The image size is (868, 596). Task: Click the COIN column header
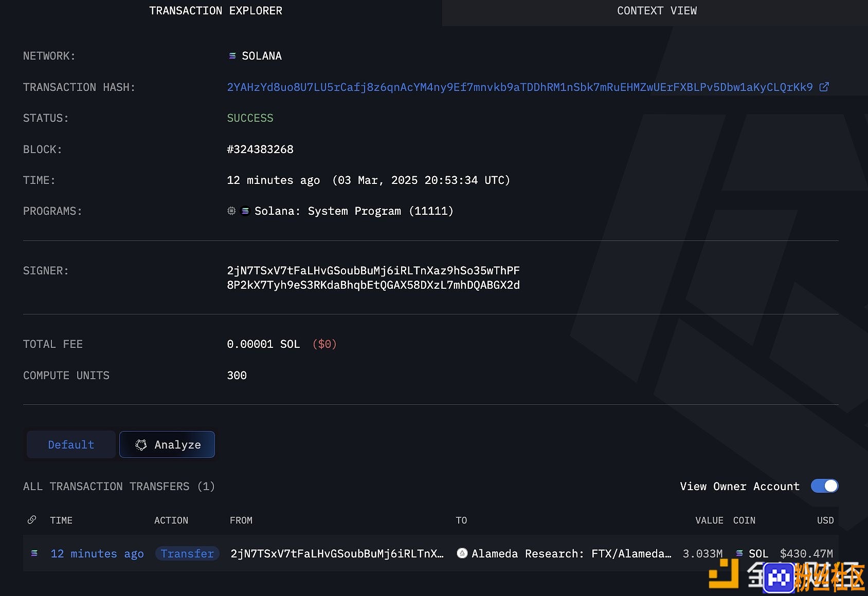(x=744, y=520)
